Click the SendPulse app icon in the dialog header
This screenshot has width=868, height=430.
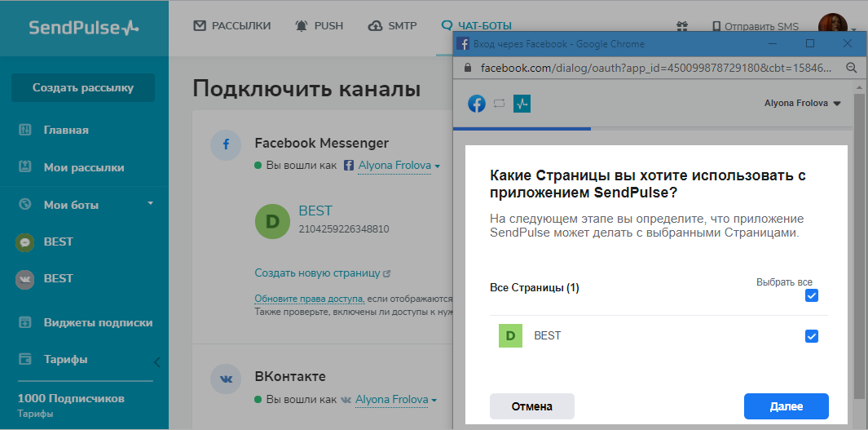click(x=522, y=104)
